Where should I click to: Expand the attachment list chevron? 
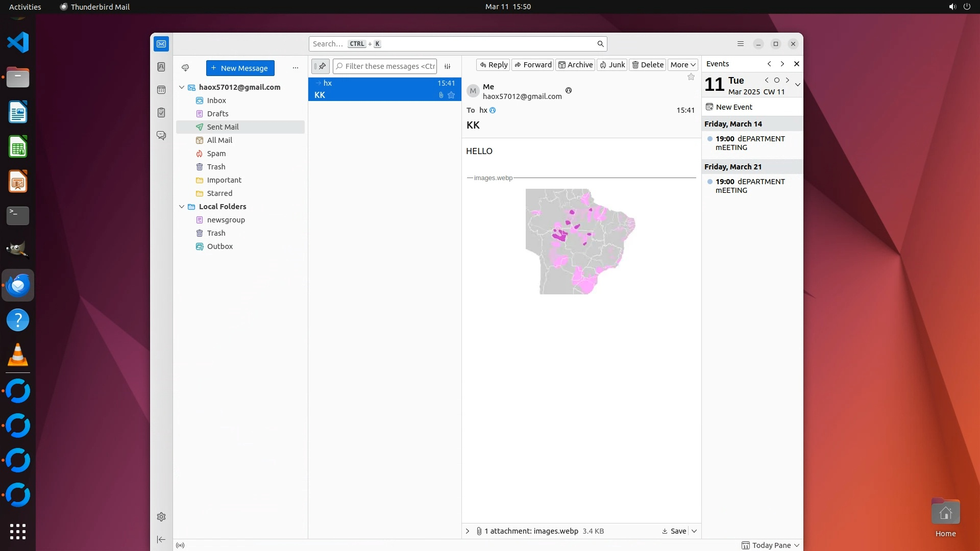[x=468, y=531]
